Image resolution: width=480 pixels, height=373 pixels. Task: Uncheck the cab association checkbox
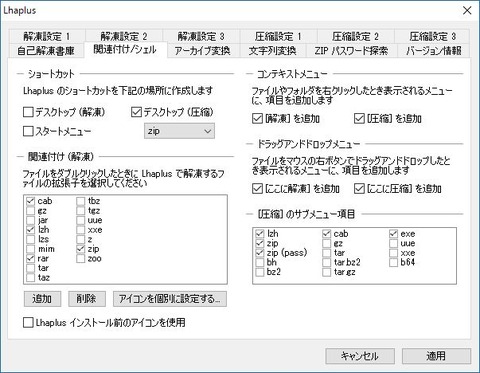pyautogui.click(x=30, y=201)
